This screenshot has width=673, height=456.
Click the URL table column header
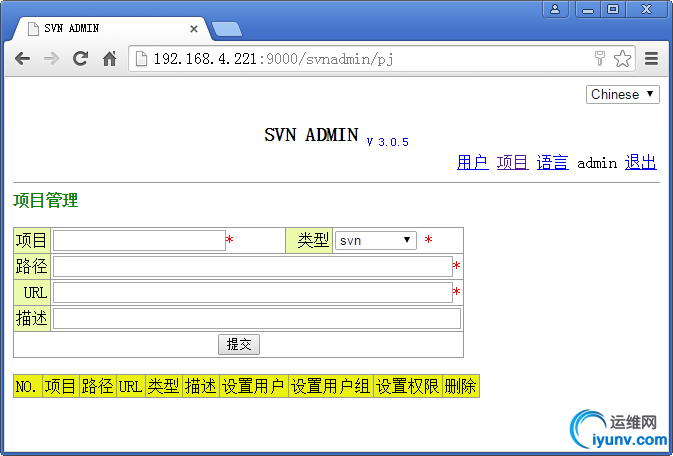tap(130, 386)
